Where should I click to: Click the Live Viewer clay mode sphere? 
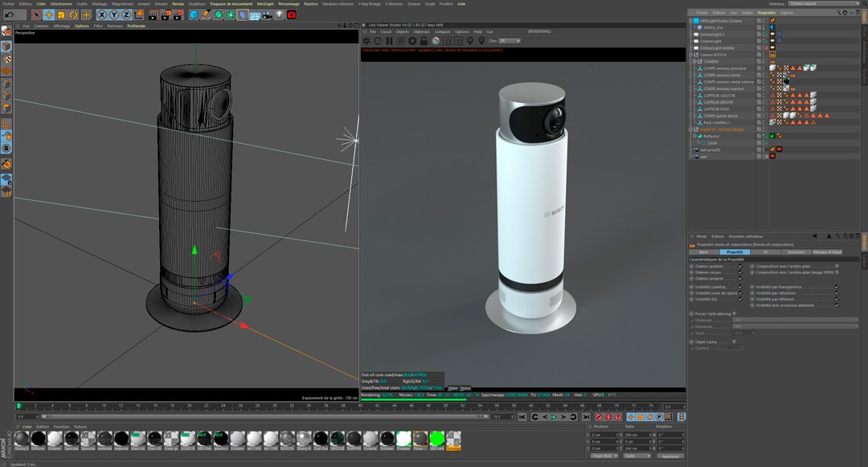pyautogui.click(x=436, y=41)
